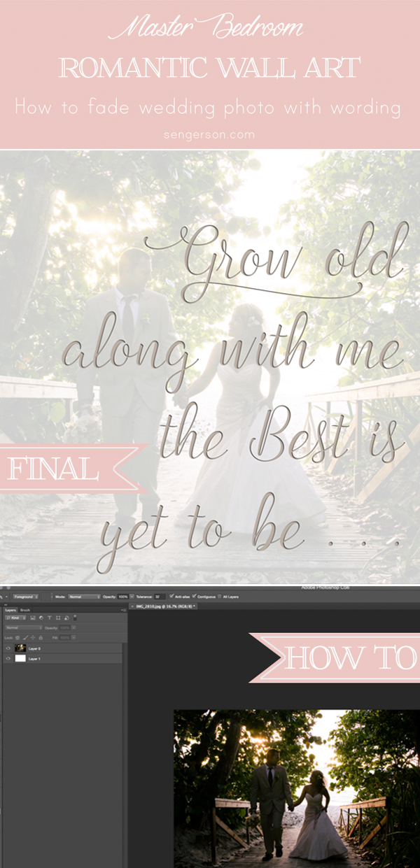Click the lock image pixels brush icon
The width and height of the screenshot is (420, 868).
coord(24,638)
